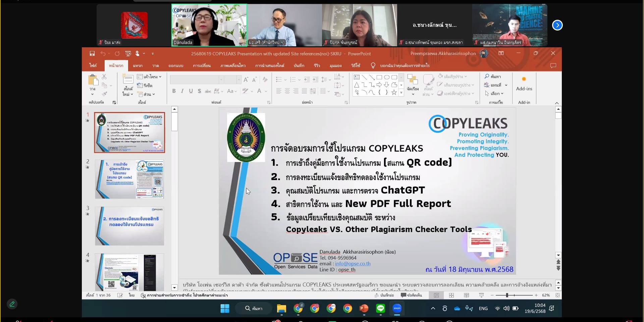Select slide 3 thumbnail in slide panel
This screenshot has width=644, height=322.
pyautogui.click(x=129, y=226)
